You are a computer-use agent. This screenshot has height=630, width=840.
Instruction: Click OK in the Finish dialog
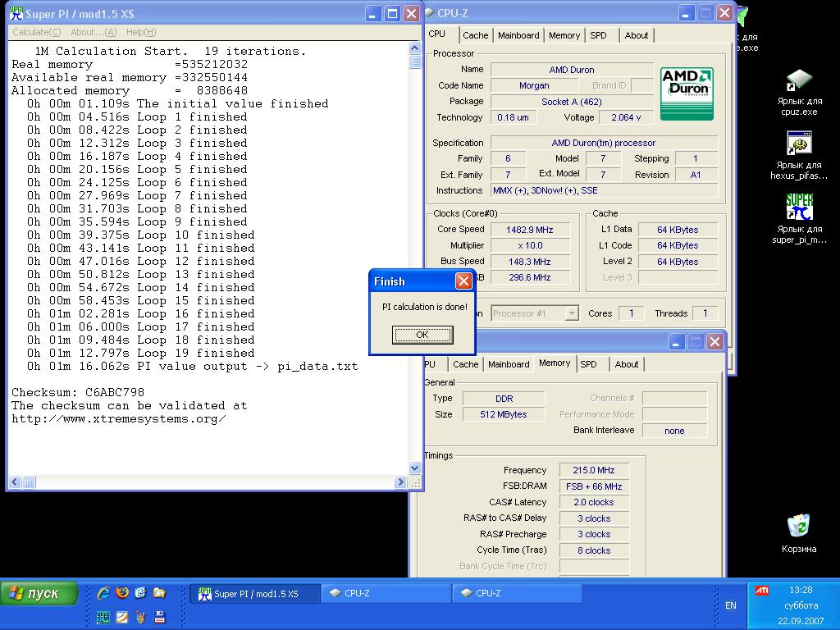pos(422,335)
